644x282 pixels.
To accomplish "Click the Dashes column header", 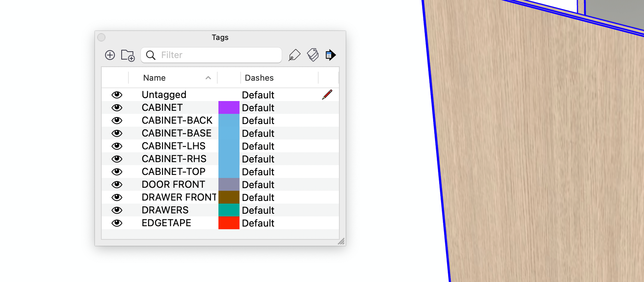I will click(259, 78).
